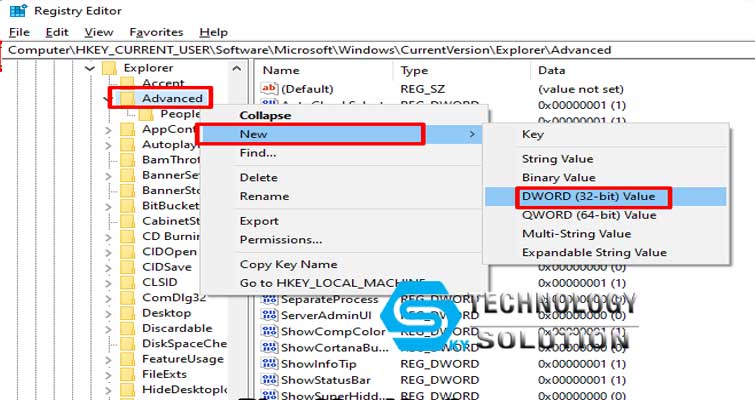
Task: Open the Help menu
Action: [213, 32]
